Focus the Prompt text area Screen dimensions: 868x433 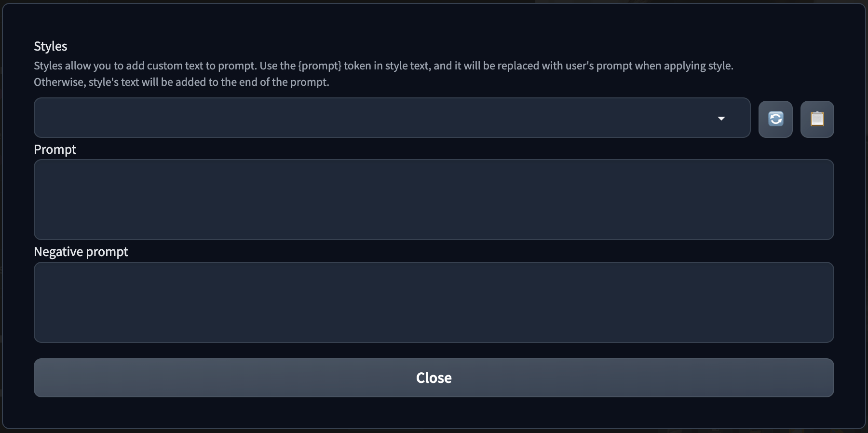pyautogui.click(x=434, y=199)
